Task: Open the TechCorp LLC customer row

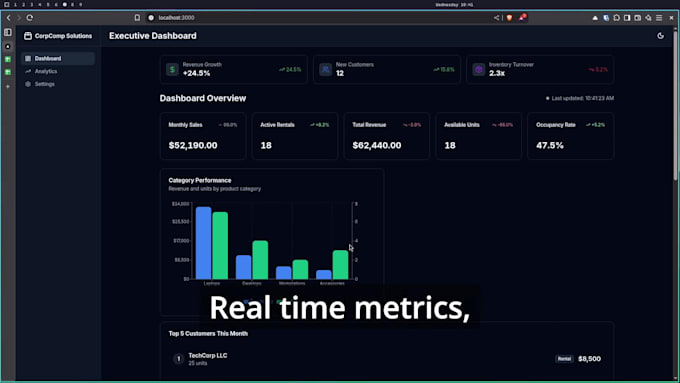Action: click(x=387, y=359)
